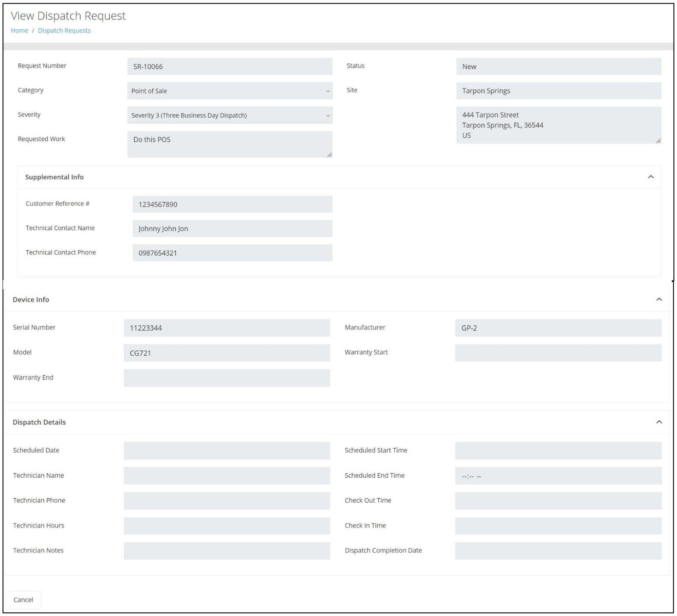Image resolution: width=677 pixels, height=616 pixels.
Task: Open the Dispatch Requests breadcrumb link
Action: click(x=64, y=30)
